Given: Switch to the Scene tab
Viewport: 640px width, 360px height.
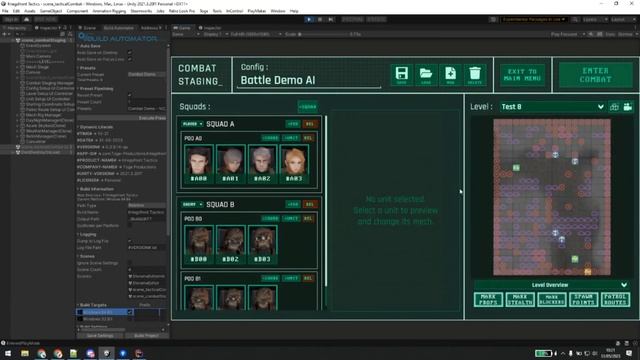Looking at the screenshot, I should click(87, 28).
